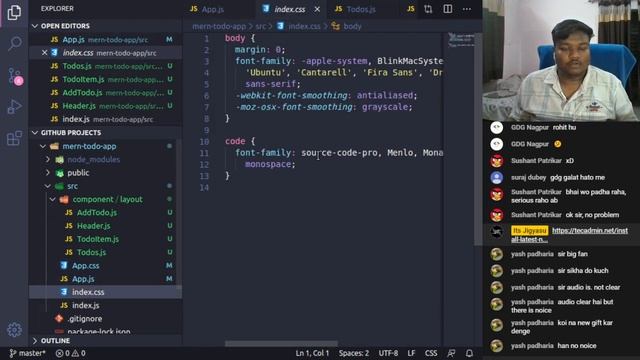Image resolution: width=640 pixels, height=360 pixels.
Task: Click the Its Jigyasu highlighted username
Action: click(x=529, y=231)
